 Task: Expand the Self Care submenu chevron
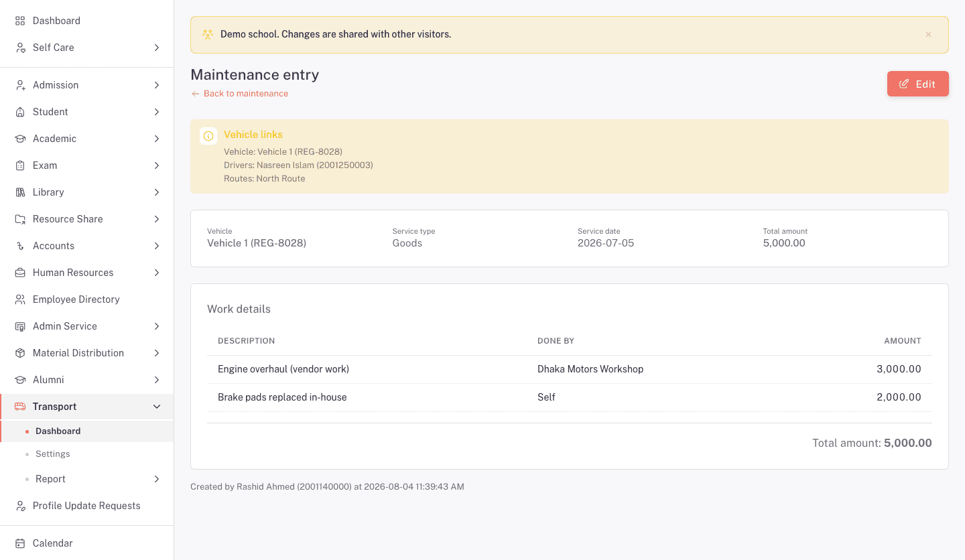pyautogui.click(x=157, y=48)
